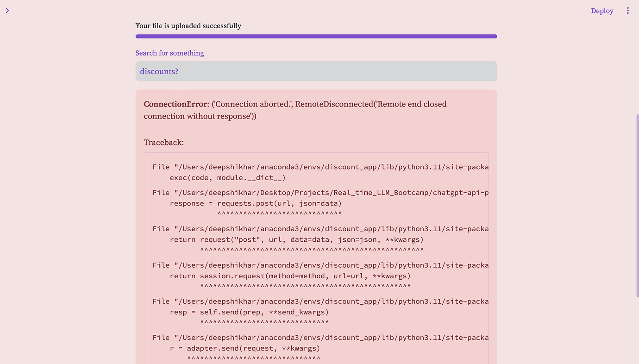This screenshot has height=364, width=639.
Task: Select the resp = self.send line
Action: coord(249,312)
